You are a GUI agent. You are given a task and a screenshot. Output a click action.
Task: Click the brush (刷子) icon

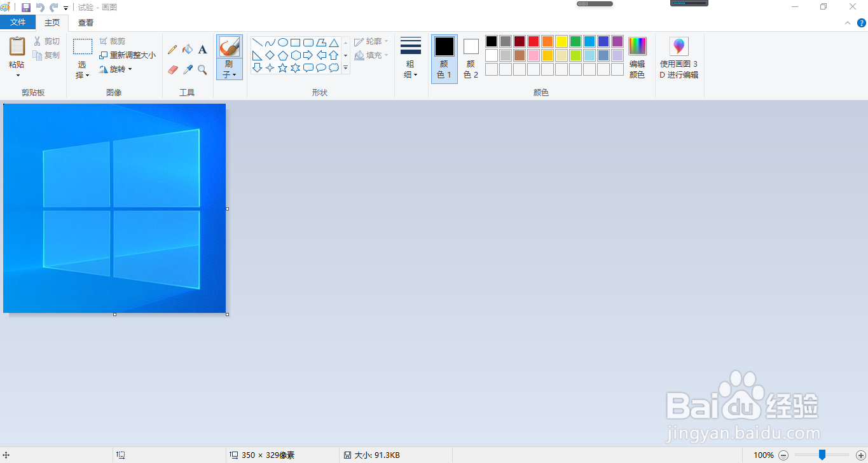[229, 47]
